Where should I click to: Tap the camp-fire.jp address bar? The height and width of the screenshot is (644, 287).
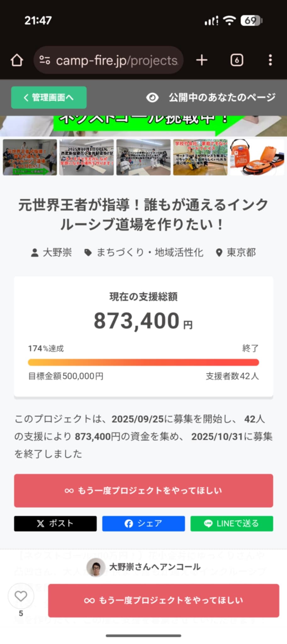[116, 60]
